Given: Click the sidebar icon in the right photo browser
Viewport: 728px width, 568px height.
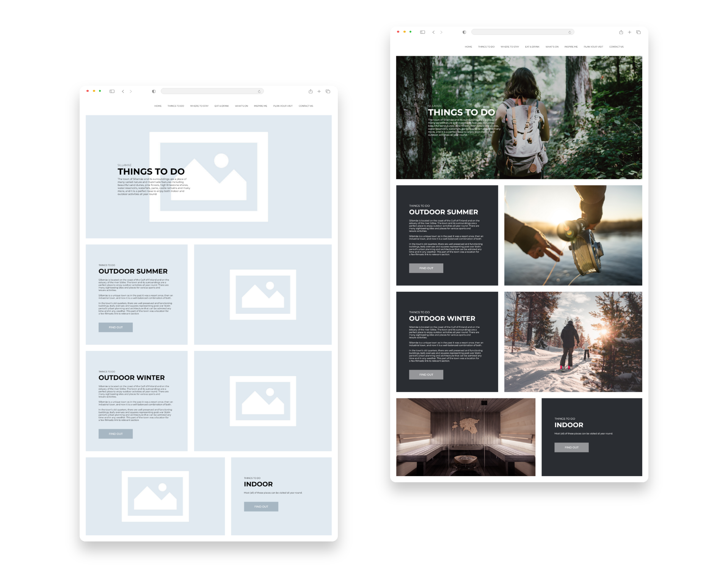Looking at the screenshot, I should pos(422,32).
